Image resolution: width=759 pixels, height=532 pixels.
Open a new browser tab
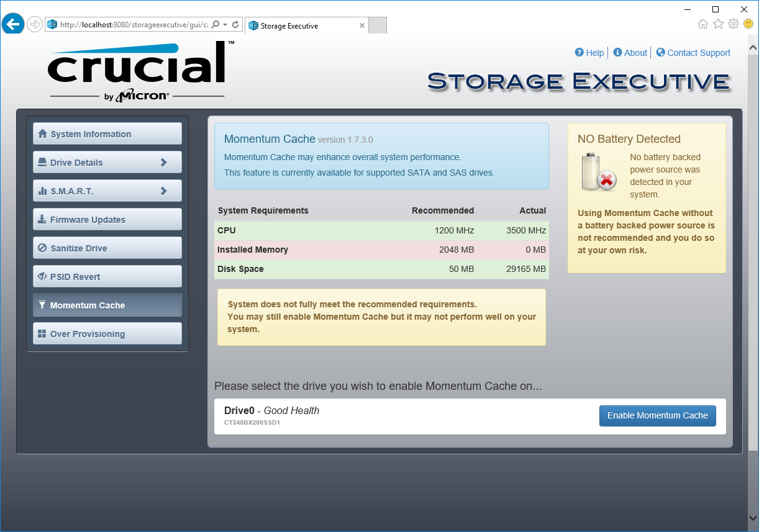(378, 25)
